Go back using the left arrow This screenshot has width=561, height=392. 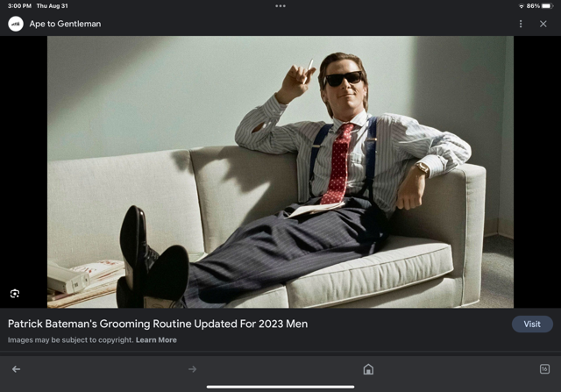pos(16,369)
